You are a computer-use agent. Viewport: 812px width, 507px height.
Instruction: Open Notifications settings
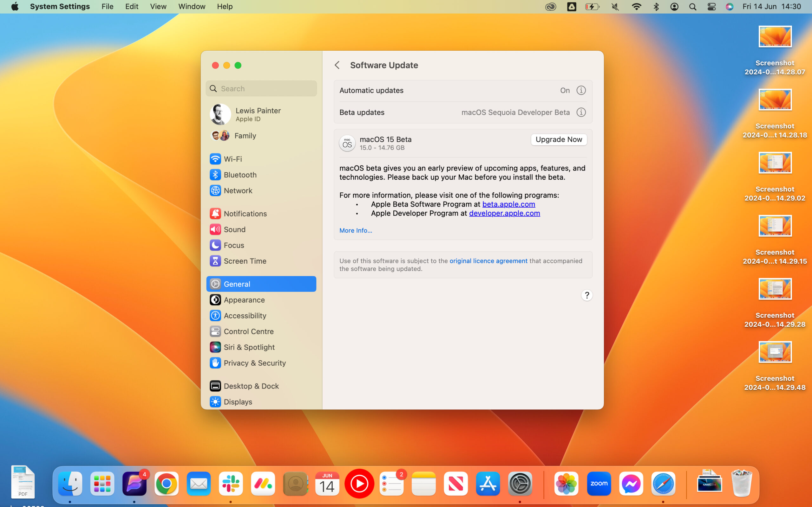tap(245, 214)
